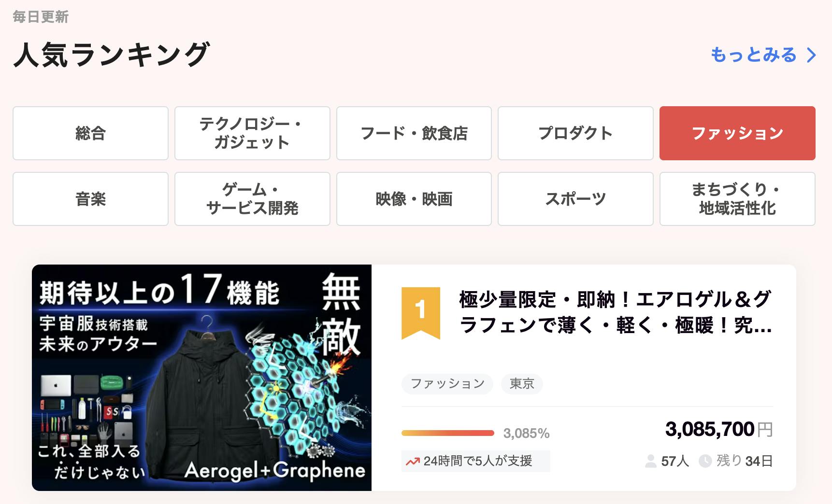The height and width of the screenshot is (504, 832).
Task: Click the gold rank 1 ribbon badge
Action: click(x=420, y=313)
